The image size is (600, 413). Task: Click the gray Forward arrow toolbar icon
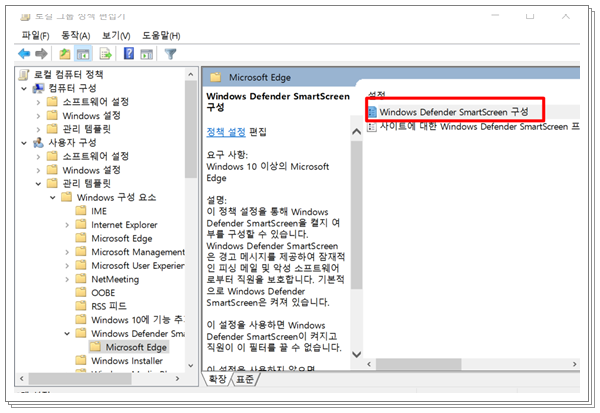click(41, 54)
